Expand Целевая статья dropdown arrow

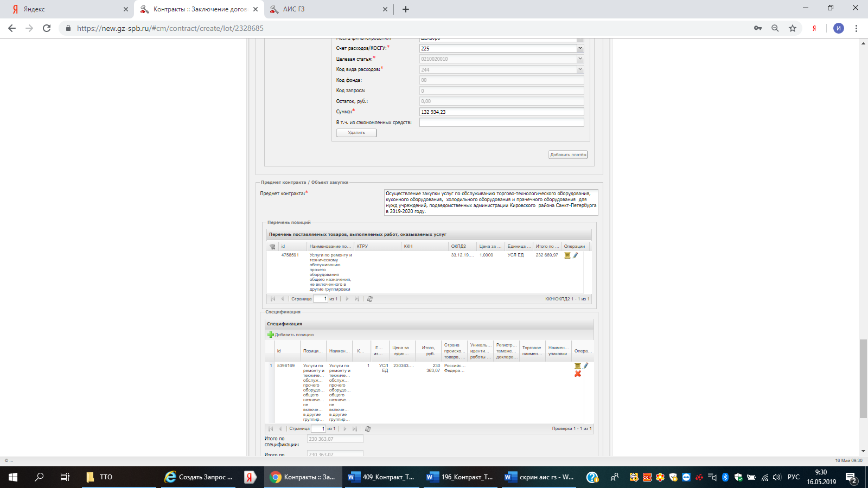pos(580,59)
